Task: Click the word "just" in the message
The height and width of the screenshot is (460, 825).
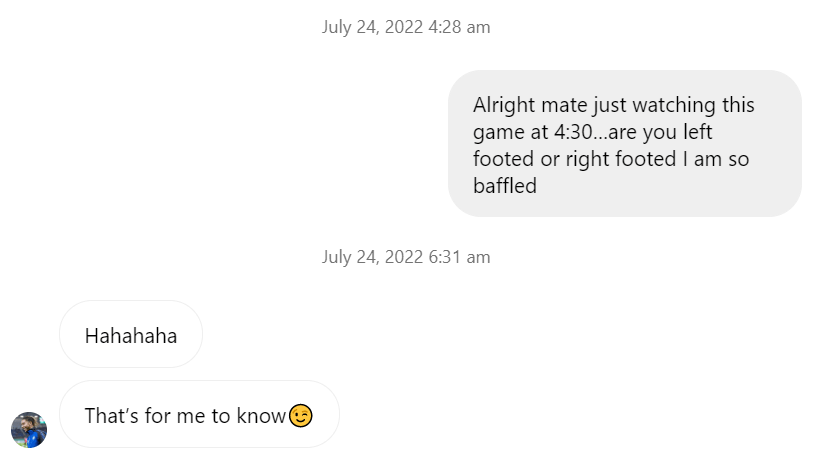Action: pyautogui.click(x=611, y=105)
